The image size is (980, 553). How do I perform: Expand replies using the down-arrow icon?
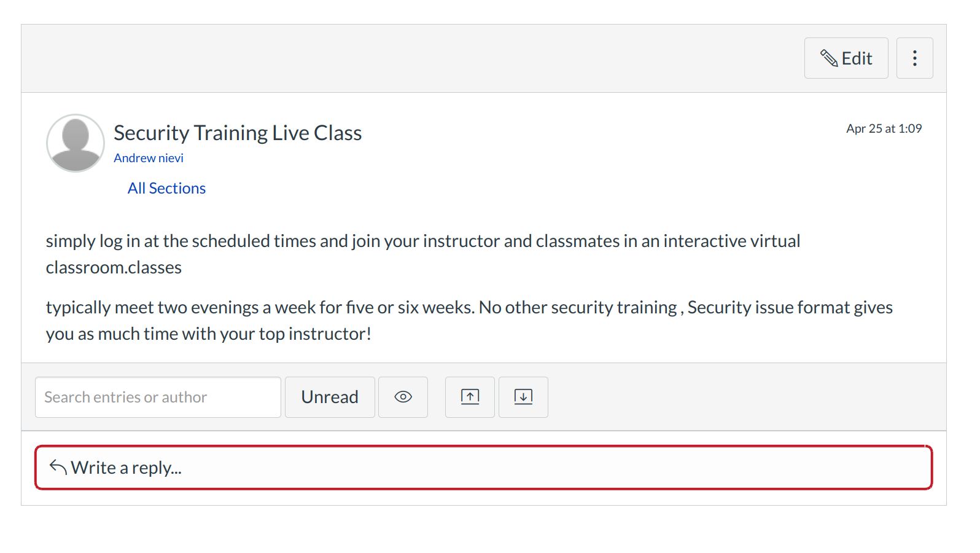[523, 398]
